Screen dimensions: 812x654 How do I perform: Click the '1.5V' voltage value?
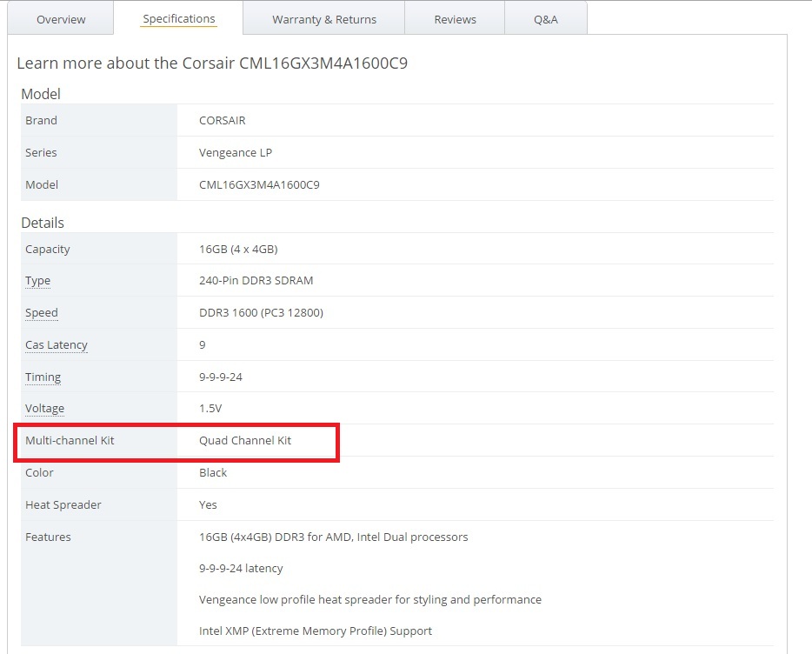pyautogui.click(x=210, y=409)
